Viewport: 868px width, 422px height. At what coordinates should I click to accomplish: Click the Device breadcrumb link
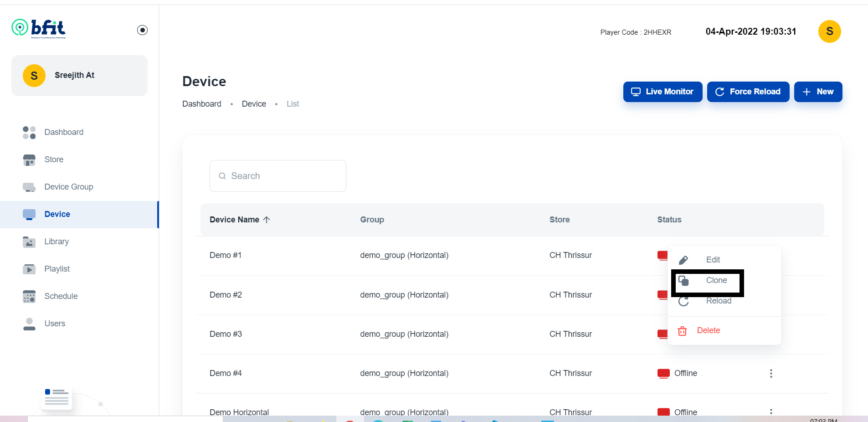click(x=254, y=104)
